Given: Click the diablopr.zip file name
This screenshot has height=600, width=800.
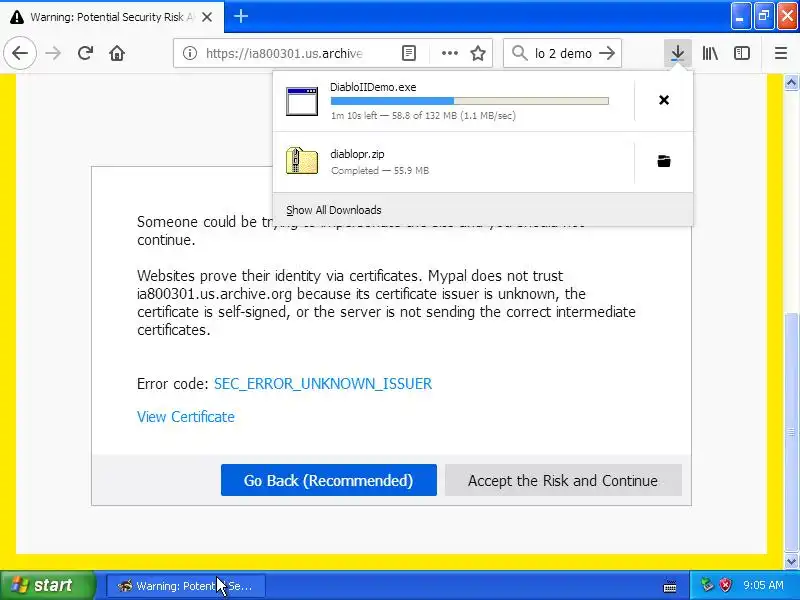Looking at the screenshot, I should 357,154.
